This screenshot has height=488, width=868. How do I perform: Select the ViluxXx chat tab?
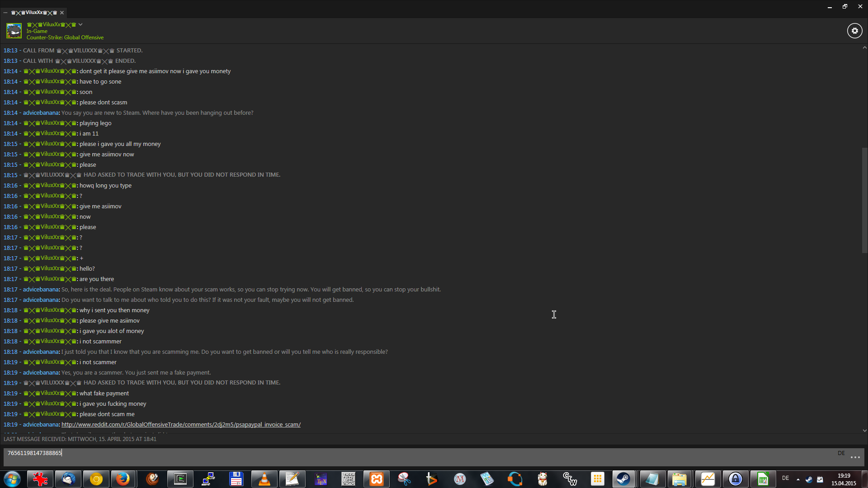pyautogui.click(x=34, y=13)
